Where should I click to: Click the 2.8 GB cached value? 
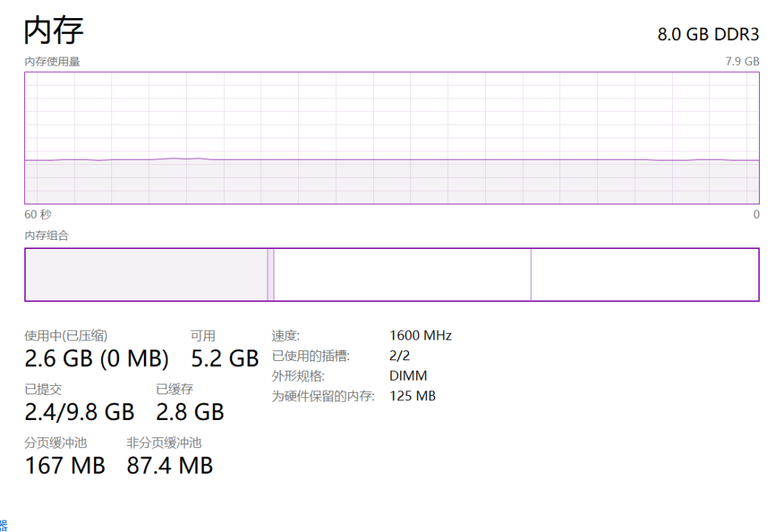[x=190, y=412]
